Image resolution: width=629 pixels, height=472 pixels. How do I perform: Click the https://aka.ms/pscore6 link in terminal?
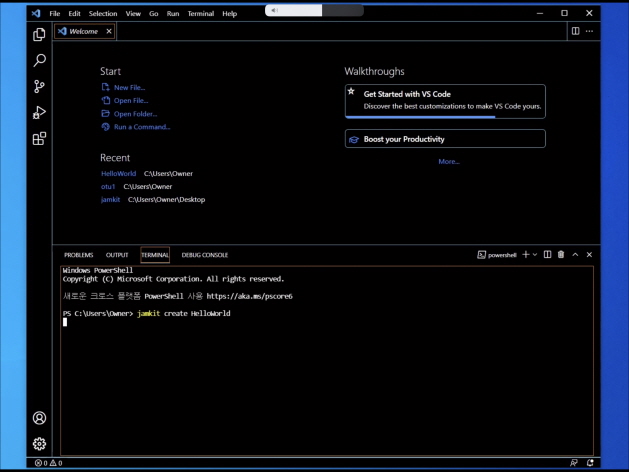pyautogui.click(x=250, y=296)
